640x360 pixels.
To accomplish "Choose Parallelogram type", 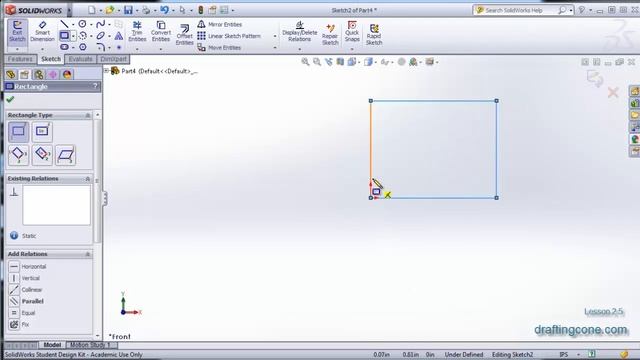I will pyautogui.click(x=65, y=155).
